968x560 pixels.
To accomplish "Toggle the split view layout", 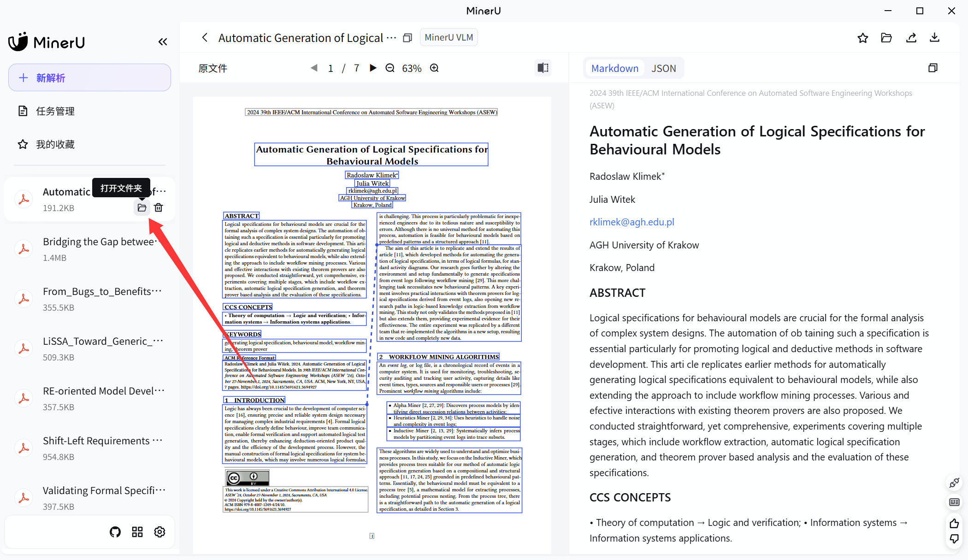I will 543,68.
